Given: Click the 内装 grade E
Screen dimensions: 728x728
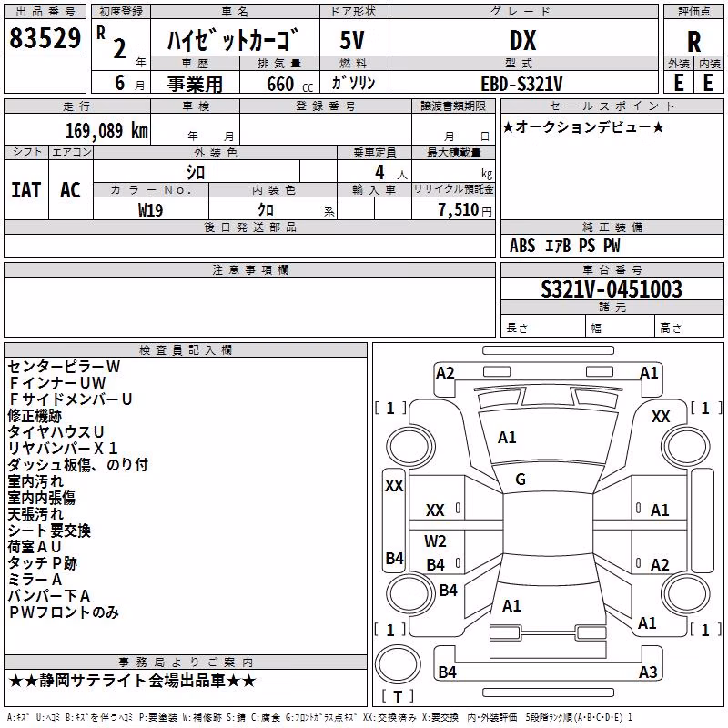Looking at the screenshot, I should click(709, 83).
